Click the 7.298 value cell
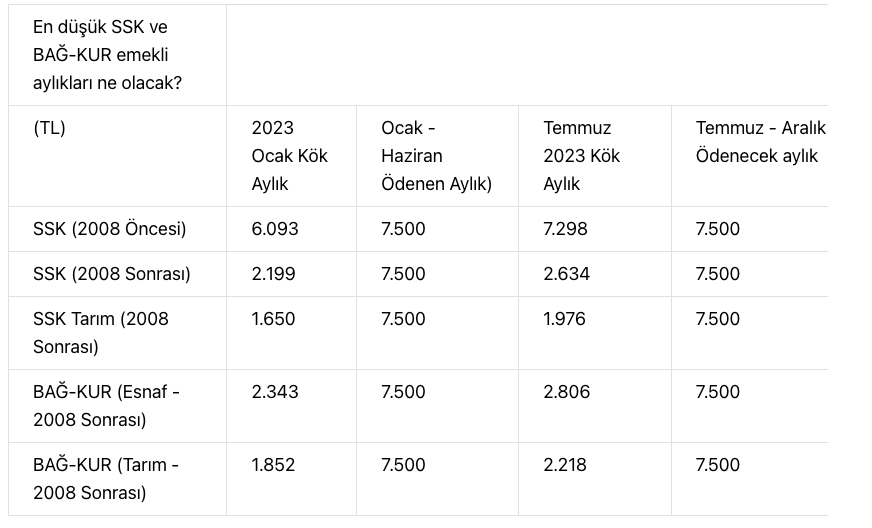The width and height of the screenshot is (872, 528). click(567, 229)
